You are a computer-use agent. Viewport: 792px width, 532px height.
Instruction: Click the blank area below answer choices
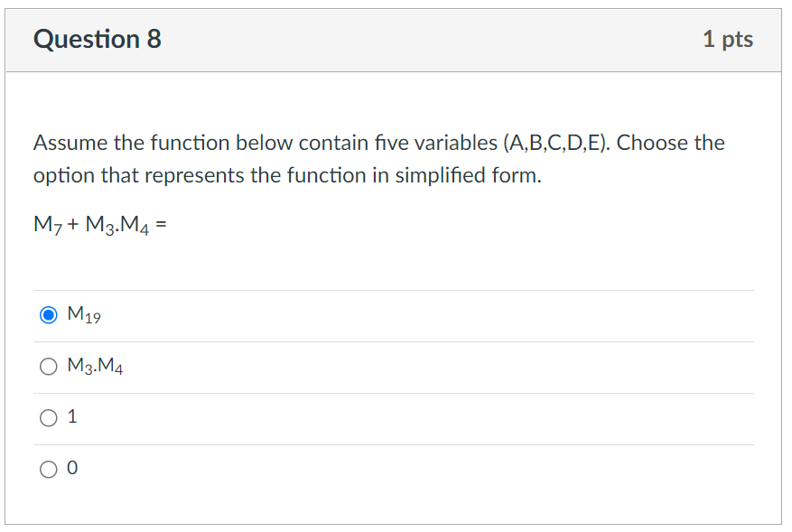tap(394, 506)
